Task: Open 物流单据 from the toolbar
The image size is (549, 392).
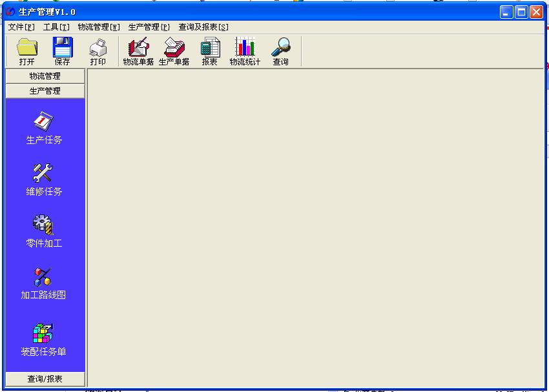Action: [138, 51]
